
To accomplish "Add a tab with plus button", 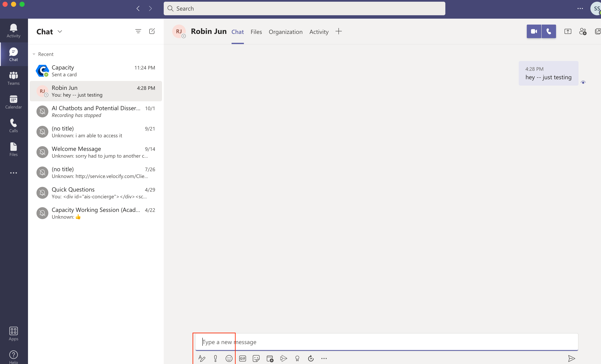I will tap(338, 31).
